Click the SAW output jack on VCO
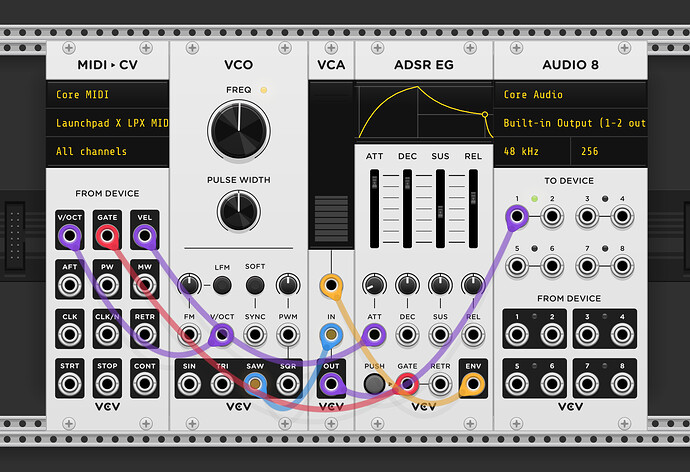This screenshot has height=472, width=690. pyautogui.click(x=255, y=384)
